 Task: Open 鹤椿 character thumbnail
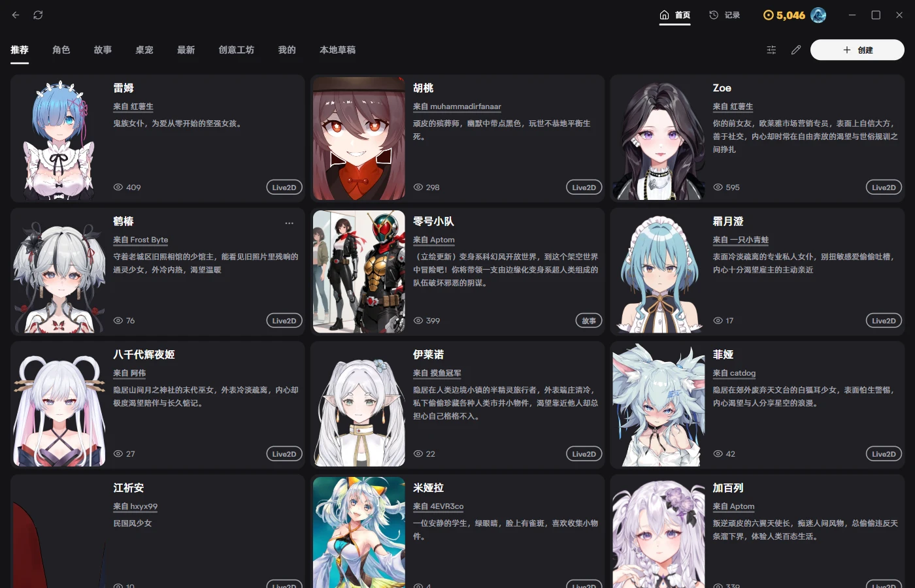(x=59, y=272)
